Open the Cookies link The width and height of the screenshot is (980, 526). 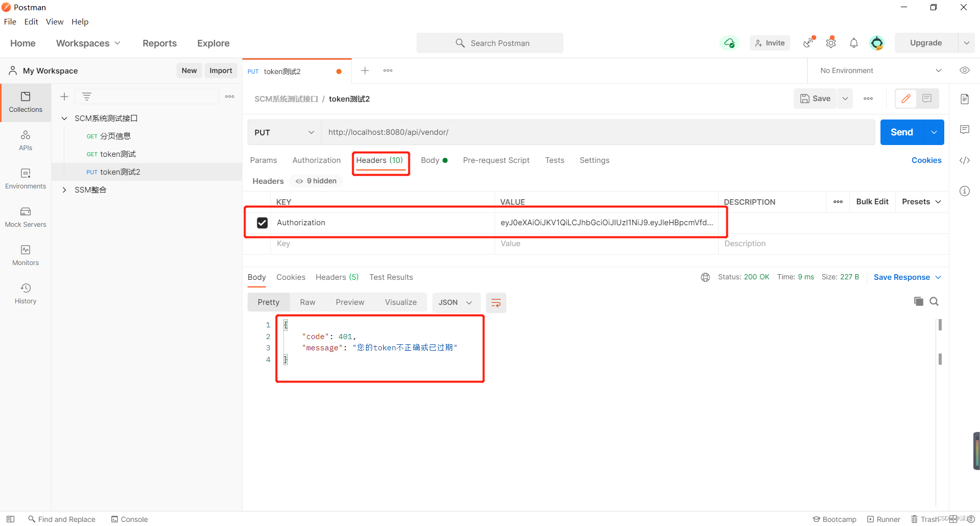point(926,160)
